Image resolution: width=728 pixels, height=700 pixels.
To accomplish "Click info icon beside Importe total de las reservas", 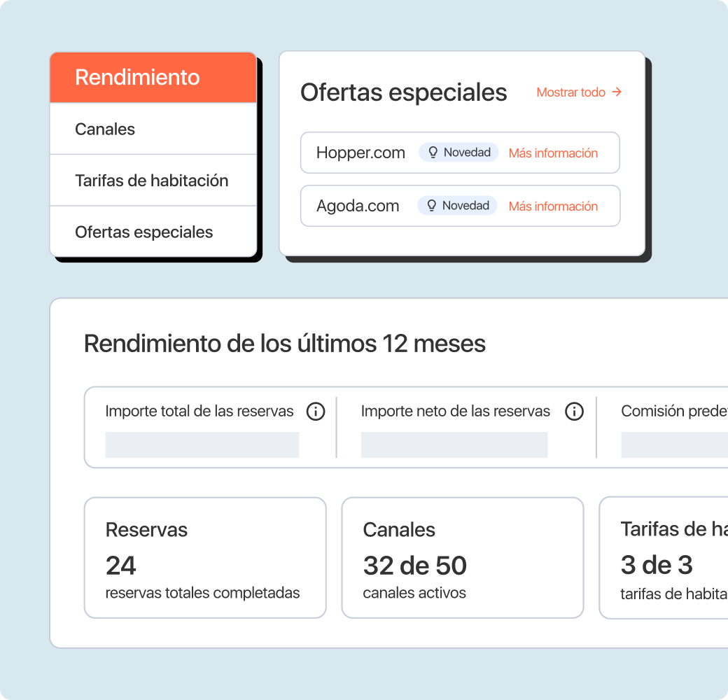I will click(x=316, y=412).
